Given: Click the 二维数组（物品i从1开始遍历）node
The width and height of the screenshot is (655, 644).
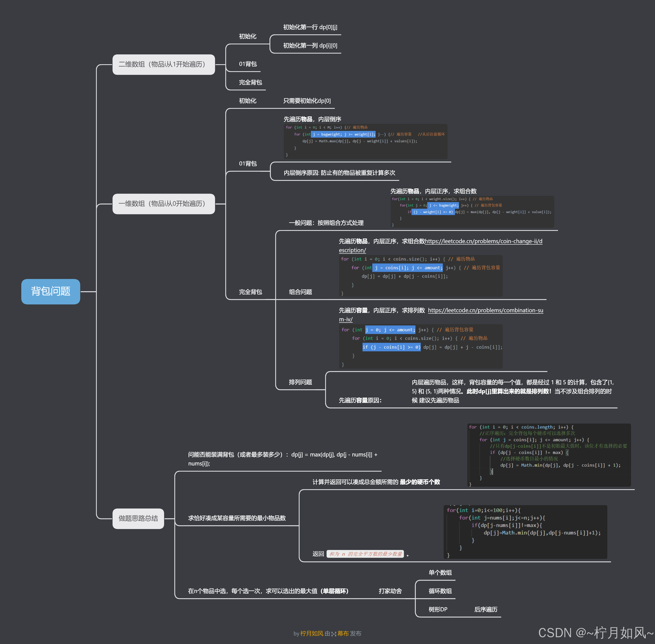Looking at the screenshot, I should (163, 64).
